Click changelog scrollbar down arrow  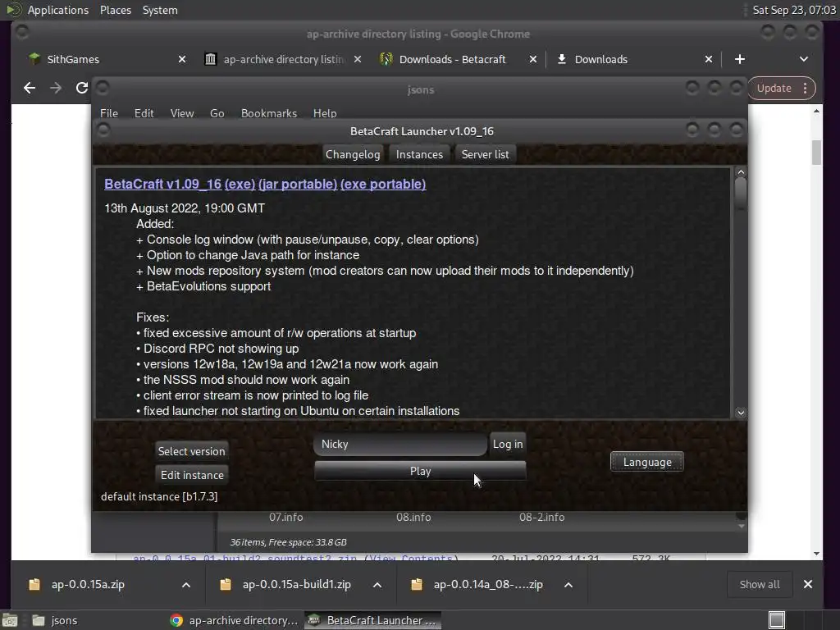click(x=741, y=413)
